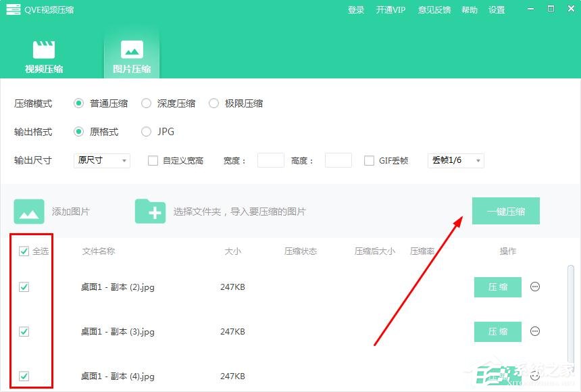The height and width of the screenshot is (392, 581).
Task: Open the 帮助 menu
Action: tap(469, 9)
